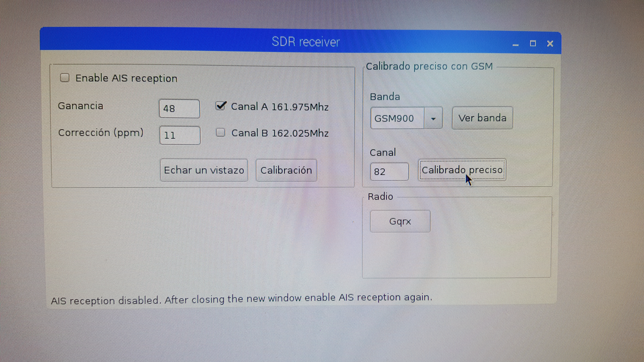The image size is (644, 362).
Task: Select the Canal input showing 82
Action: [390, 172]
